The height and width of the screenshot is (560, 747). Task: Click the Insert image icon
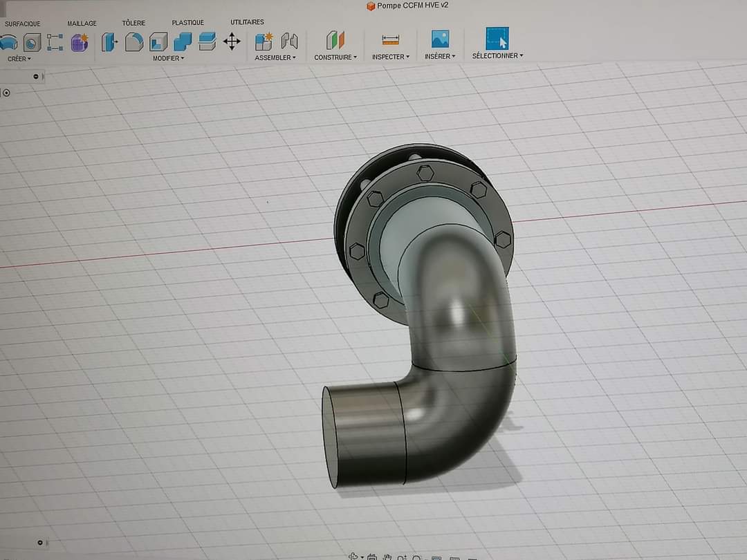tap(440, 39)
